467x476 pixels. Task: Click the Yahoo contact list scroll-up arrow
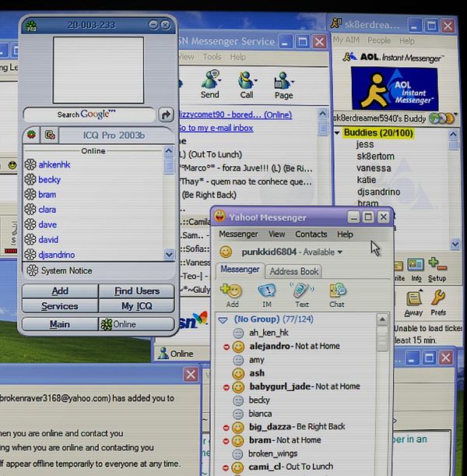coord(382,319)
